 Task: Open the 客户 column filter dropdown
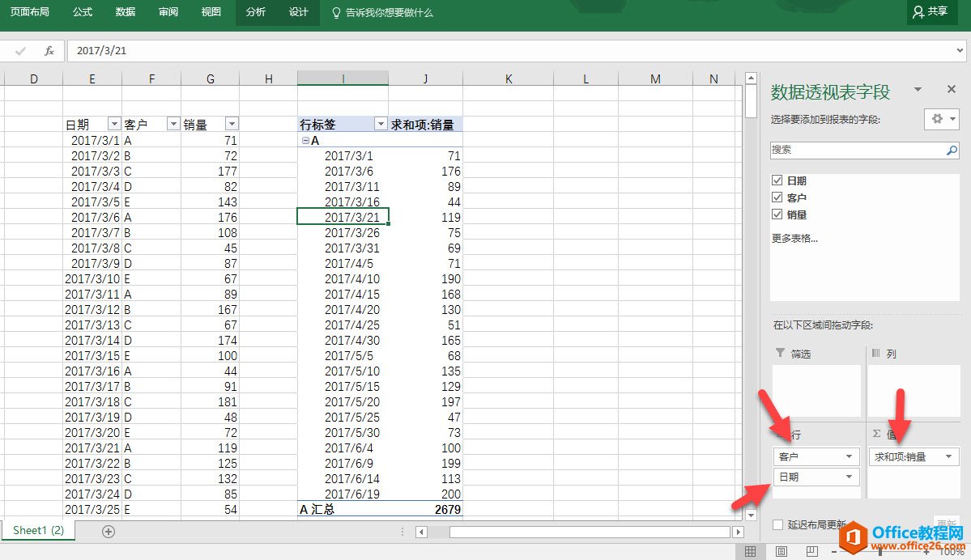click(173, 125)
